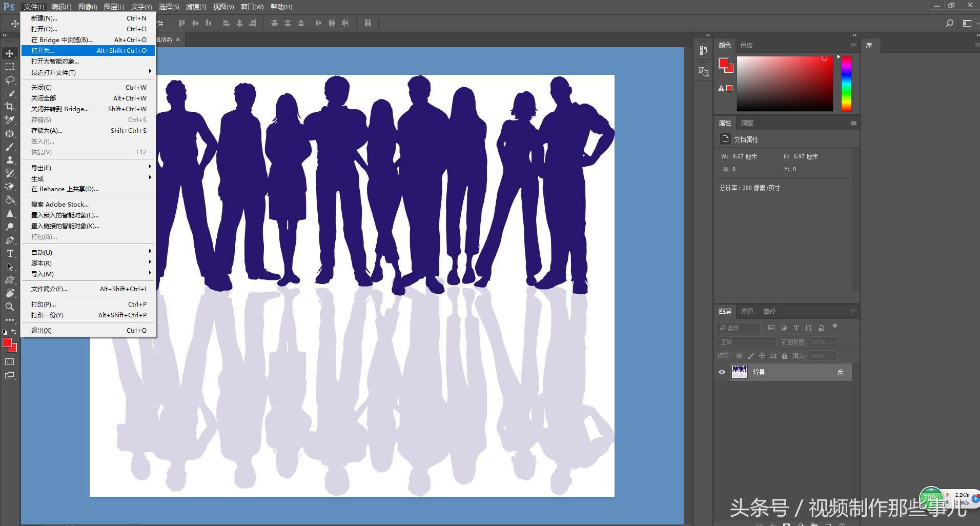
Task: Hide the 背景 layer using eye icon
Action: coord(722,372)
